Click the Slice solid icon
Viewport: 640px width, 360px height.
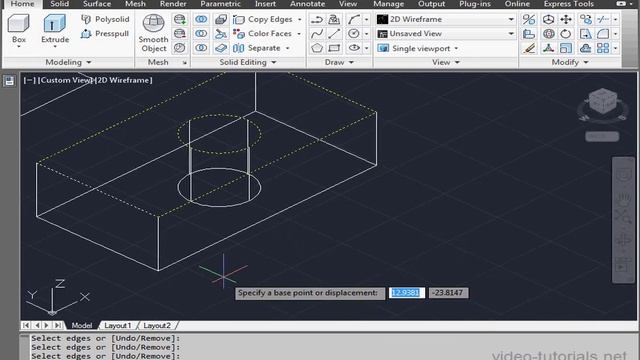click(x=221, y=33)
